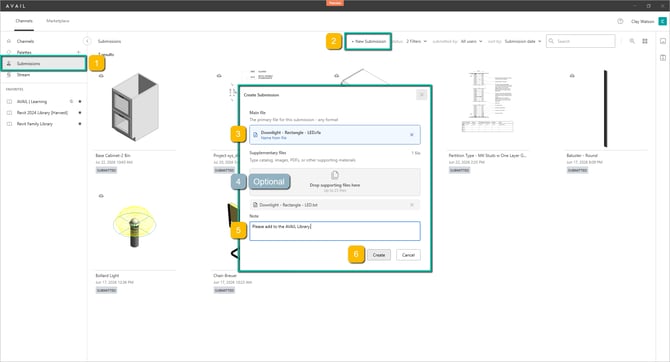This screenshot has height=362, width=670.
Task: Click the Drop supporting files here area
Action: 335,182
